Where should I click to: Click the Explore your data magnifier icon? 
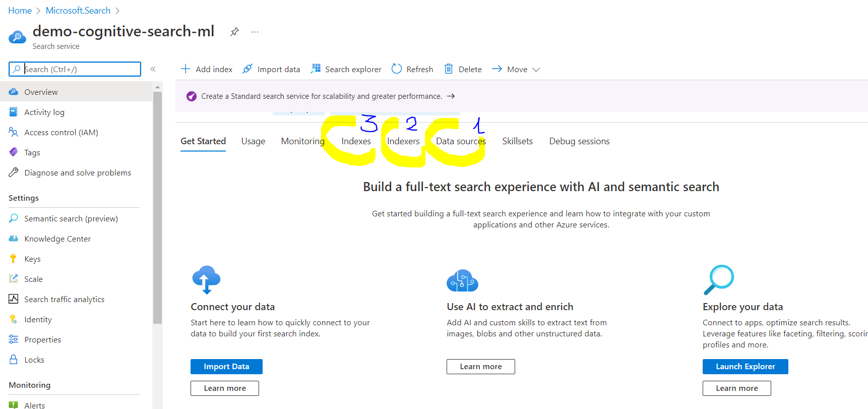coord(719,280)
